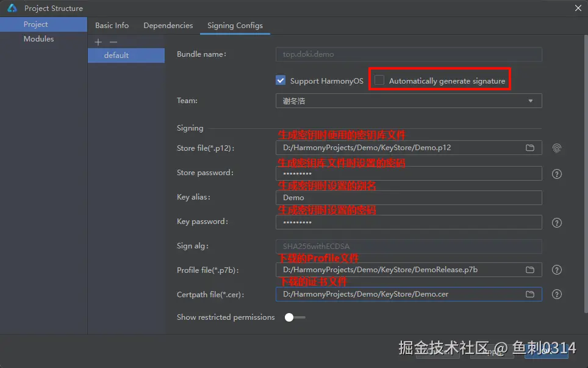Select Modules in the left sidebar

43,39
